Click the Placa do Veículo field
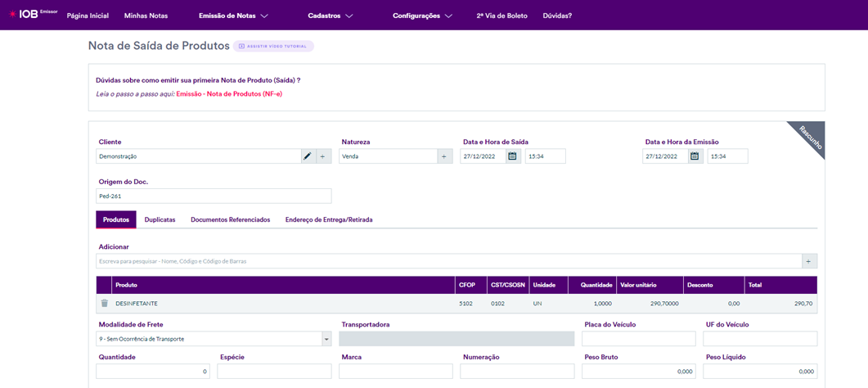868x388 pixels. 638,339
